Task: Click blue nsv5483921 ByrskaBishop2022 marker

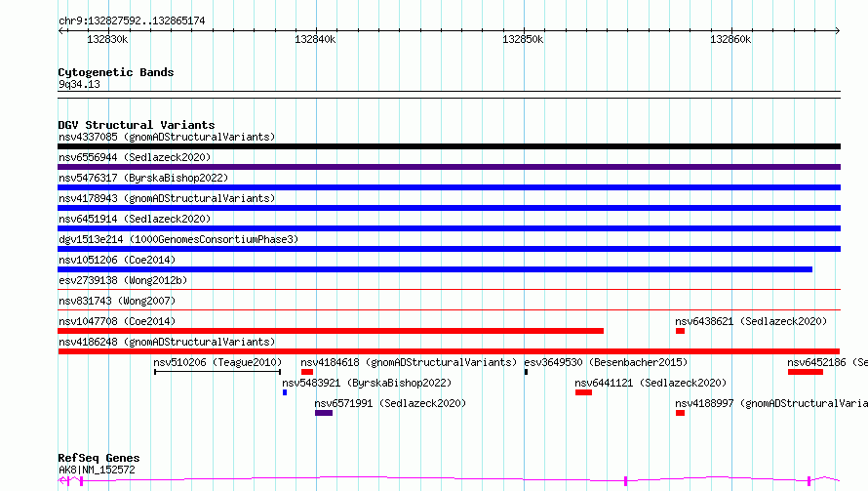Action: [x=285, y=392]
